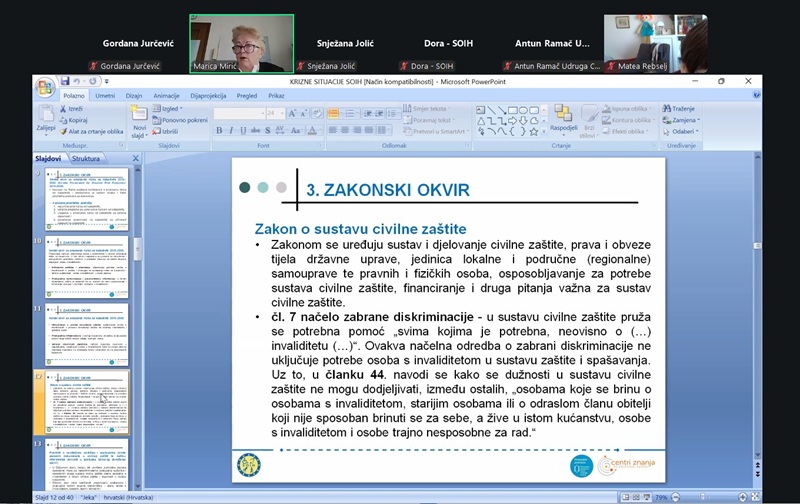The image size is (800, 504).
Task: Click the Izbriši delete slide button
Action: [169, 131]
